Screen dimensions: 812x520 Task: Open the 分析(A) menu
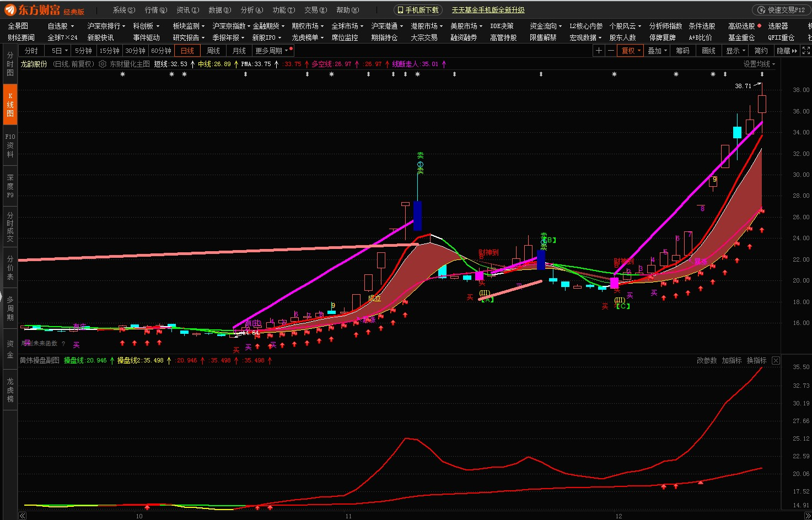click(252, 10)
